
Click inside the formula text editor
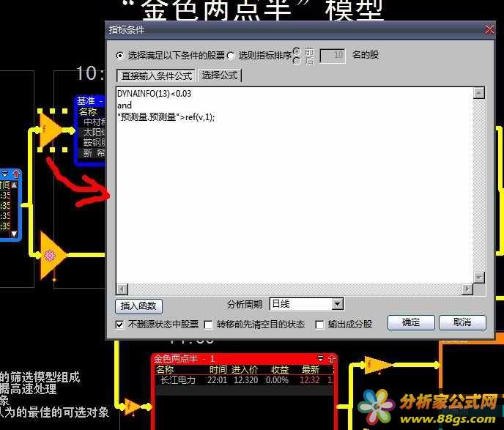click(x=294, y=185)
